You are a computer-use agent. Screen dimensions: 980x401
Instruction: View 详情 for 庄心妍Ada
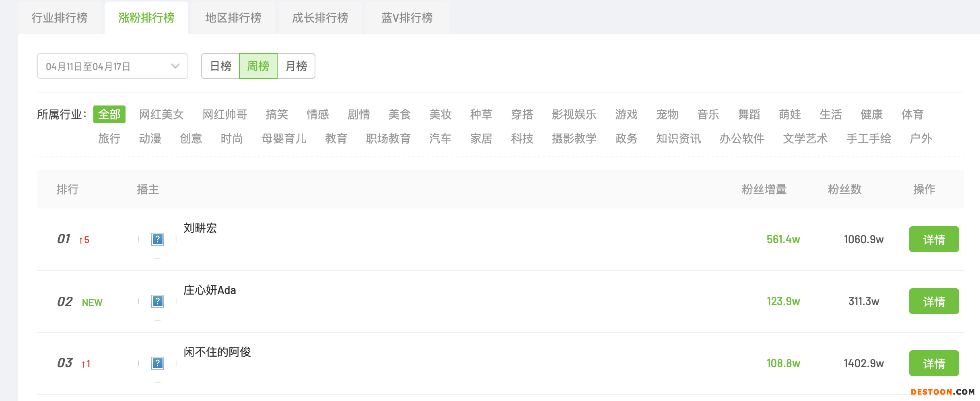click(x=934, y=301)
